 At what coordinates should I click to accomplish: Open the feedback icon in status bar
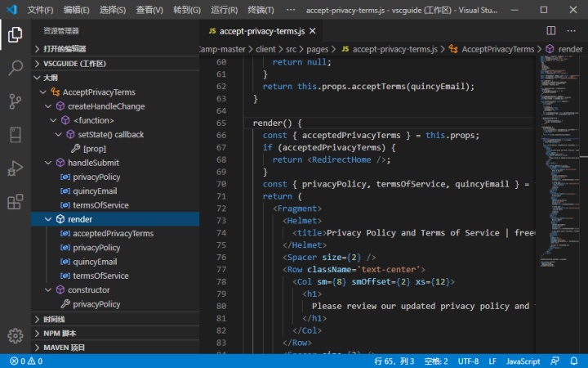[x=555, y=361]
